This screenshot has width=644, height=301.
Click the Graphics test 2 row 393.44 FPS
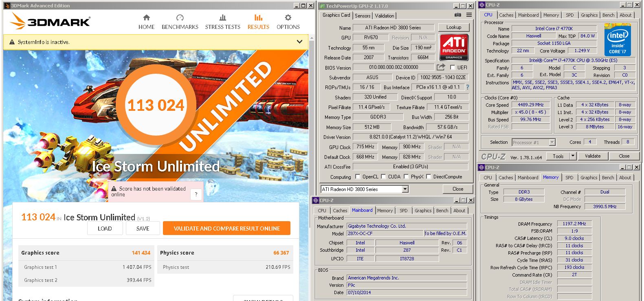(87, 280)
